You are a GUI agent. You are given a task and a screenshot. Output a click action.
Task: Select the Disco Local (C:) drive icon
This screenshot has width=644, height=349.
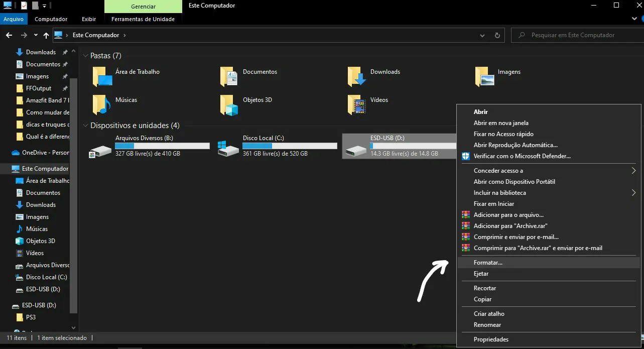(228, 149)
